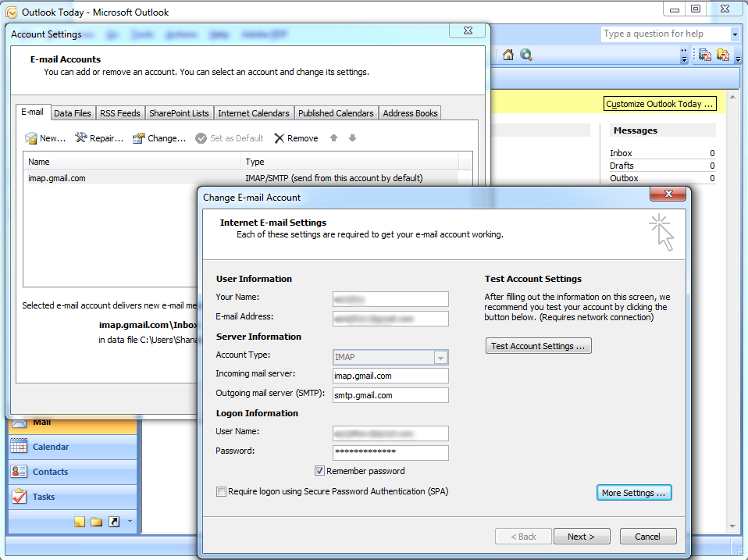
Task: Click Cancel in Change E-mail Account
Action: pos(648,536)
